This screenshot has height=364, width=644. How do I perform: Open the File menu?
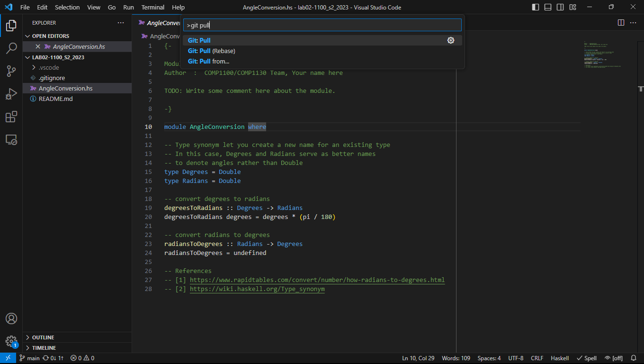tap(25, 7)
